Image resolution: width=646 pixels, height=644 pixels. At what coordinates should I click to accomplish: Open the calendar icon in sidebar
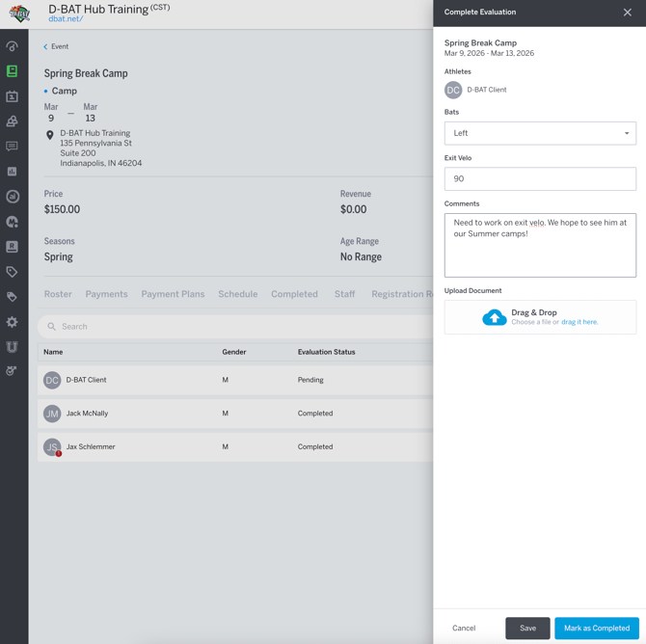pyautogui.click(x=12, y=96)
